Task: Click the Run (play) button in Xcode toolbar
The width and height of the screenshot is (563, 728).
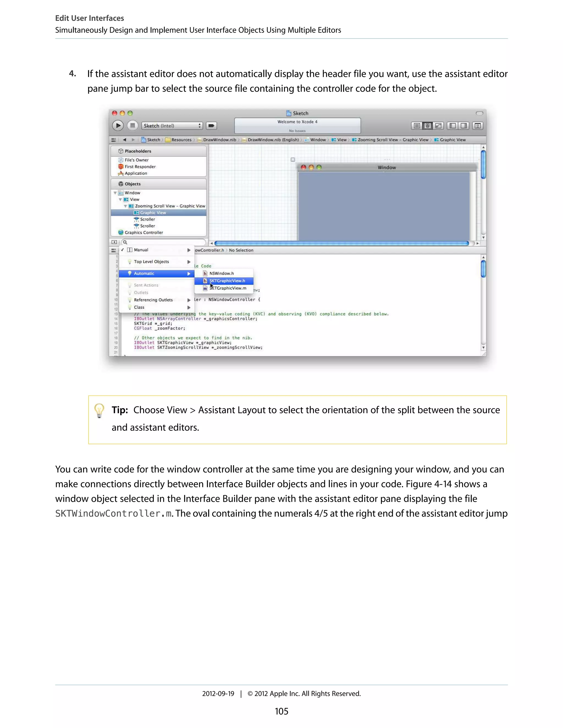Action: 118,126
